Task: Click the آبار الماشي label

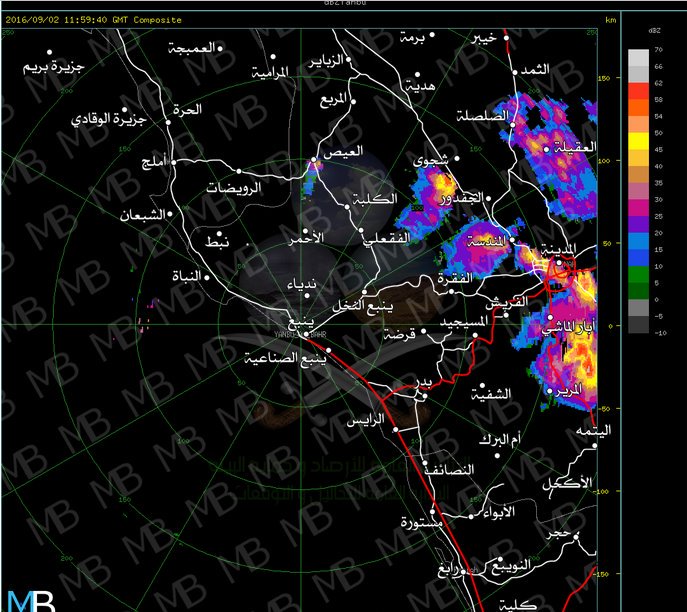Action: tap(568, 327)
